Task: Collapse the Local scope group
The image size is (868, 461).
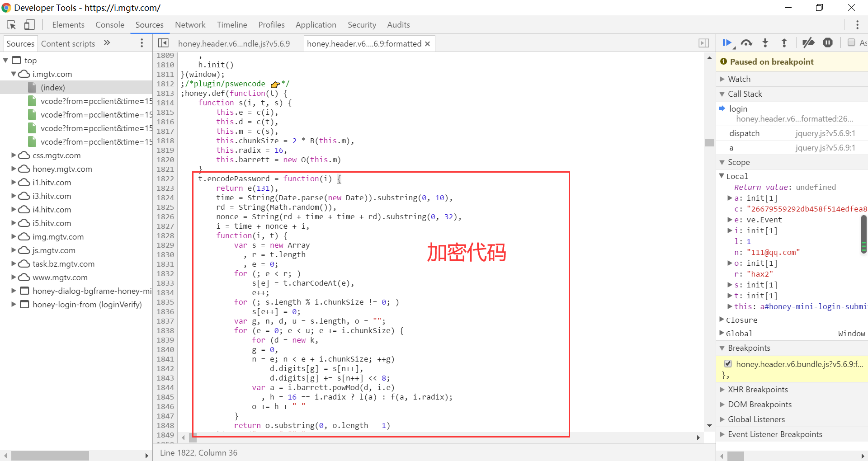Action: pos(722,176)
